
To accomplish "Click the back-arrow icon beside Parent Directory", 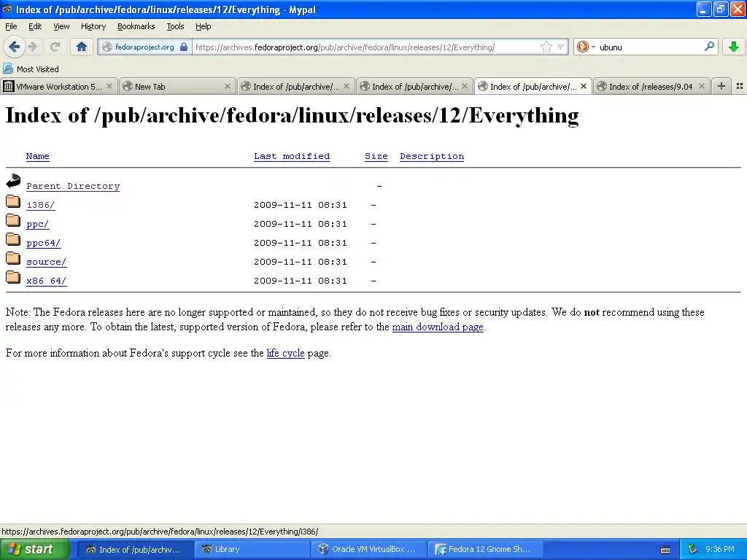I will [13, 181].
